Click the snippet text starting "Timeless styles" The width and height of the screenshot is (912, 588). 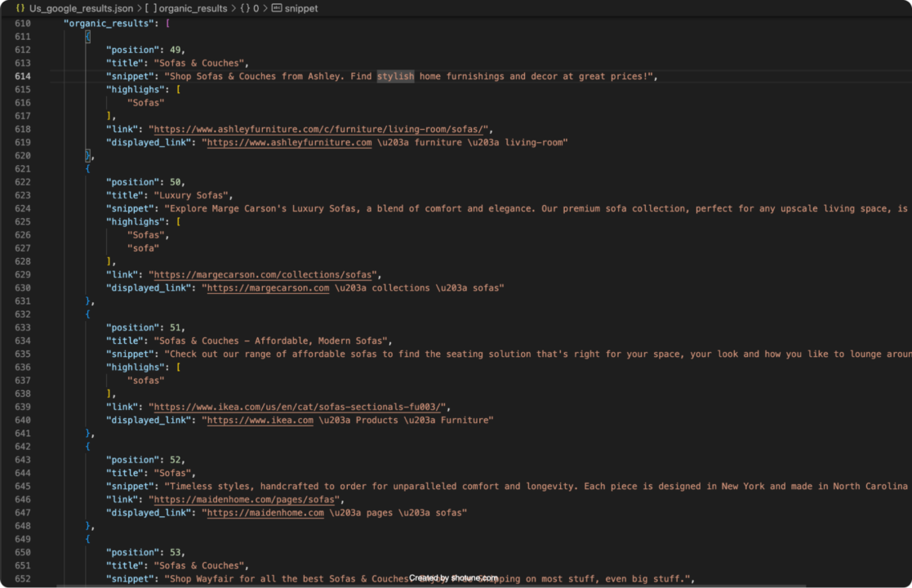click(538, 486)
